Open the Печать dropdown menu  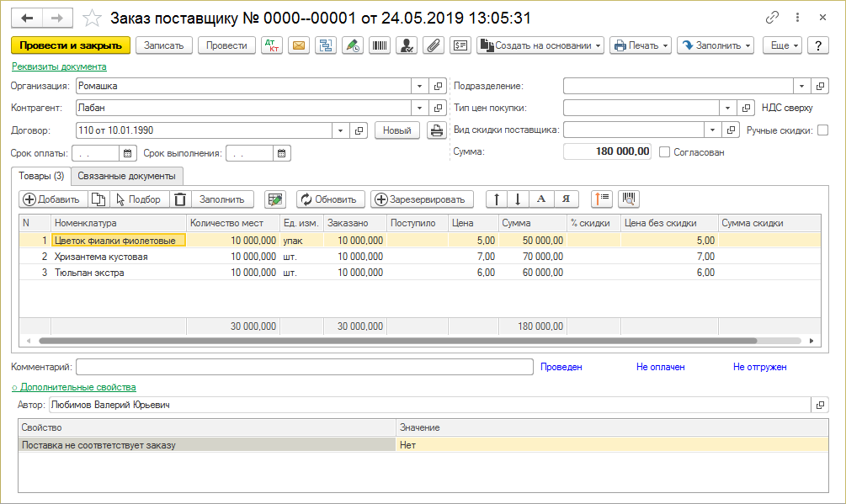(640, 45)
